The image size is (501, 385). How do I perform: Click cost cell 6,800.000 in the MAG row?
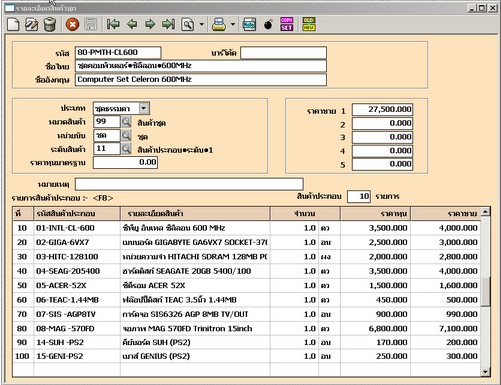376,329
